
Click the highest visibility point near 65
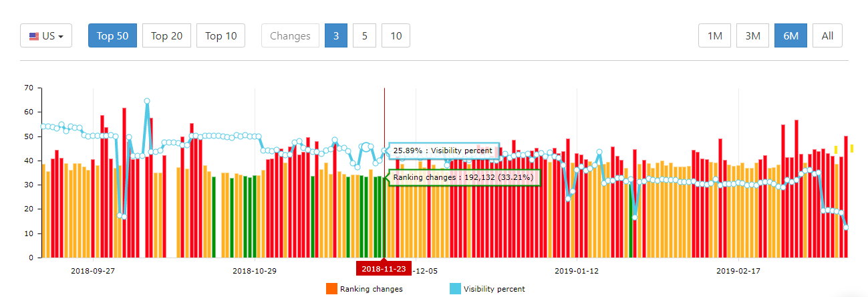pyautogui.click(x=147, y=101)
